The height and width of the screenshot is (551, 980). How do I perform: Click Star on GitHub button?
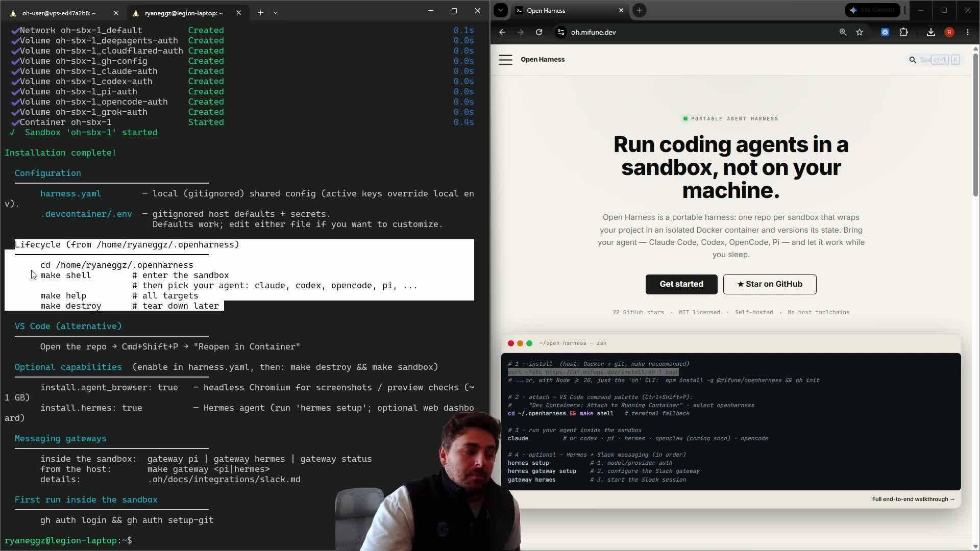770,284
